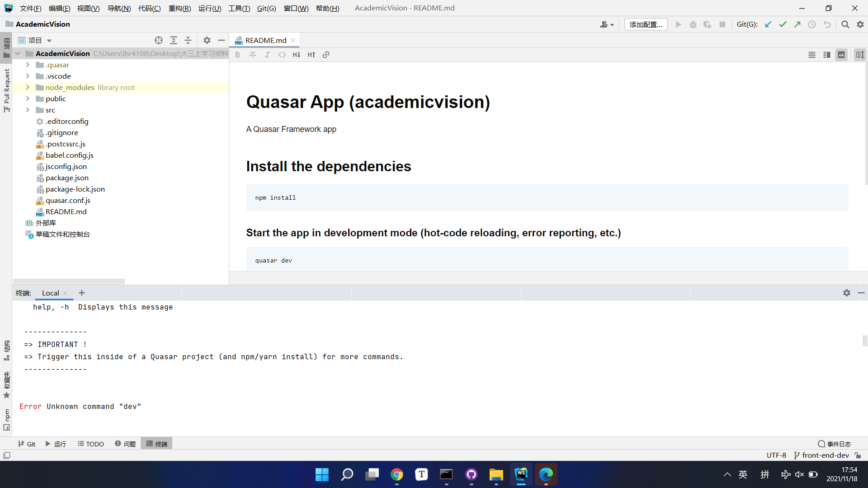Click the select opened file target icon
Image resolution: width=868 pixels, height=488 pixels.
pyautogui.click(x=159, y=40)
